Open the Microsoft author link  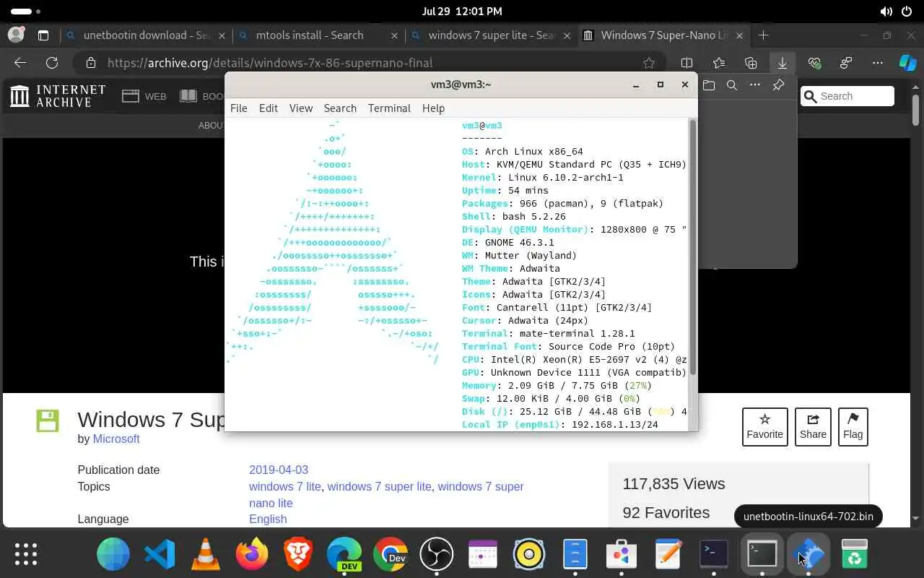116,439
